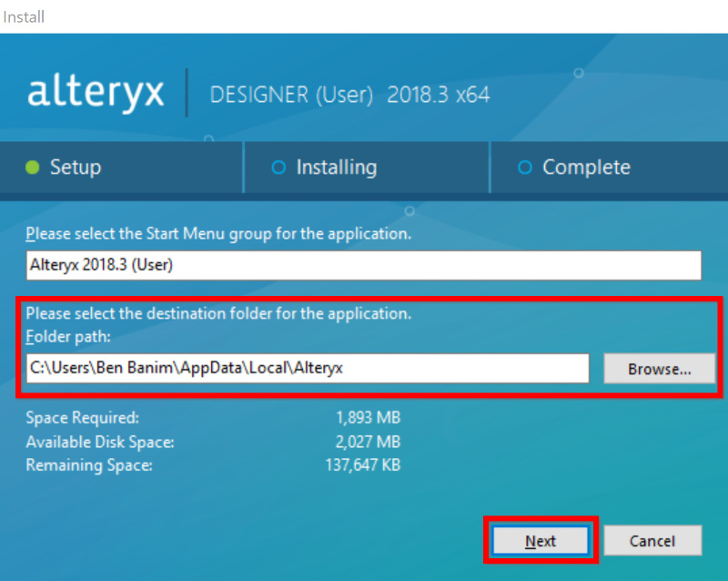Select the Installing step tab
The image size is (728, 581).
click(367, 168)
